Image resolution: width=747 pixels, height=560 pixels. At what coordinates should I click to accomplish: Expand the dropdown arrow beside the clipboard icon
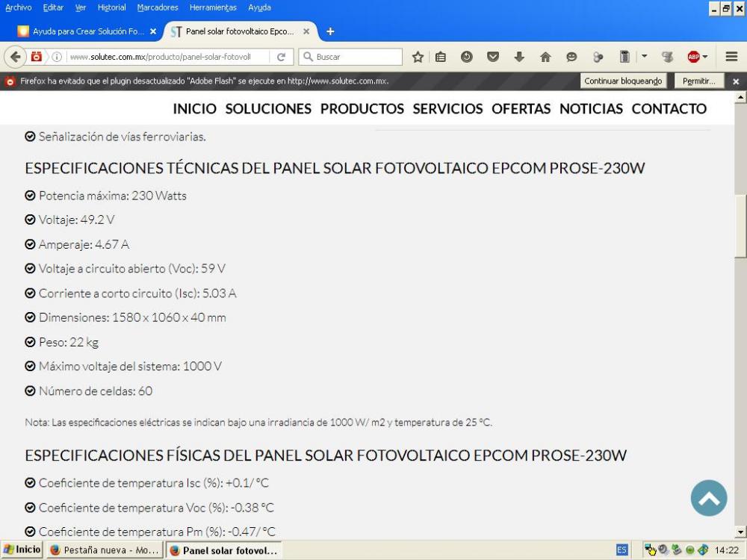coord(644,56)
